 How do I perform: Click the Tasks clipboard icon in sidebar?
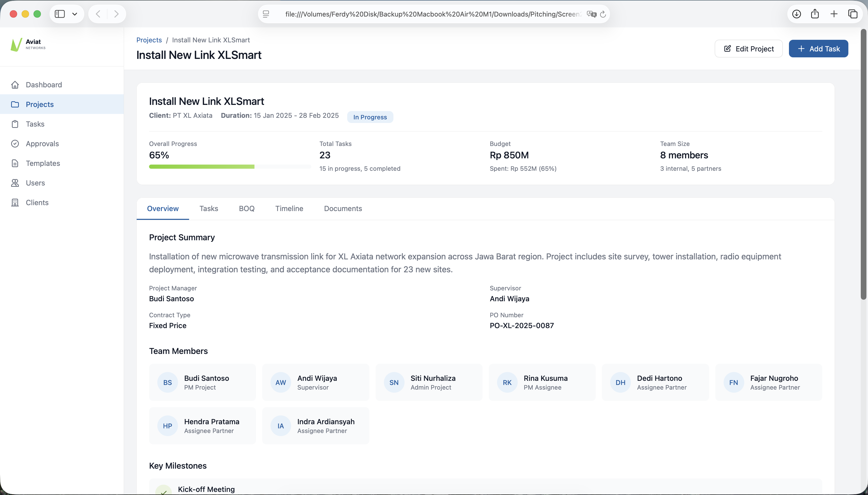click(15, 124)
